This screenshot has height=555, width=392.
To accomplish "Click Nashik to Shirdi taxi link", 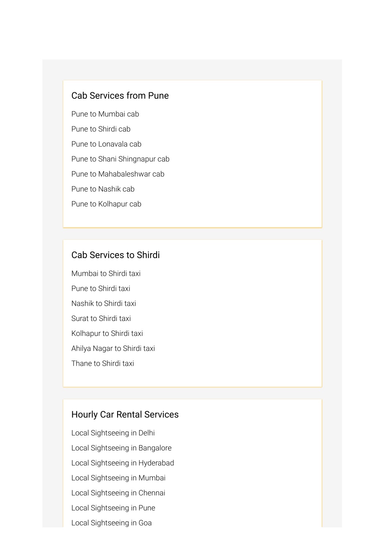I will [103, 303].
